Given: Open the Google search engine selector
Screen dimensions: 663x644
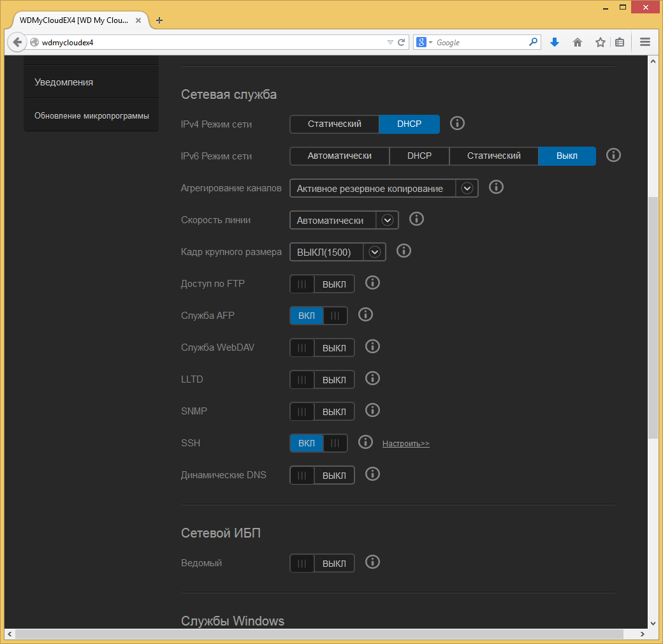Looking at the screenshot, I should pos(424,42).
